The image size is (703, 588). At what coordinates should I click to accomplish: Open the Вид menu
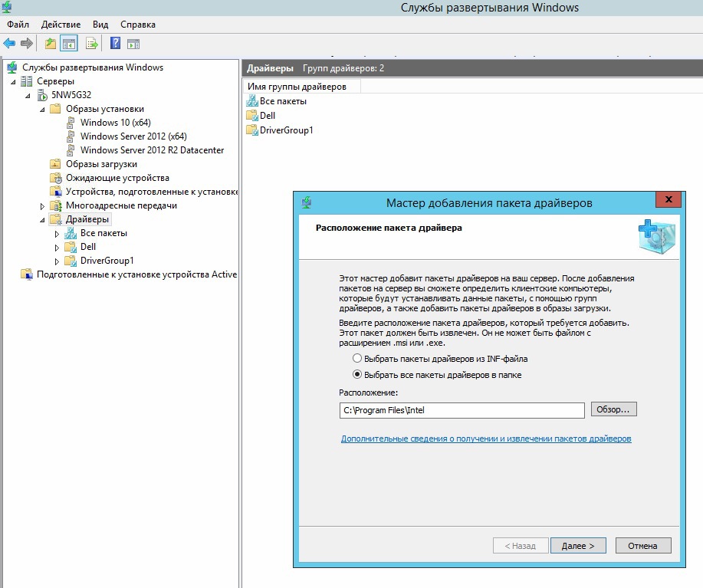point(99,24)
